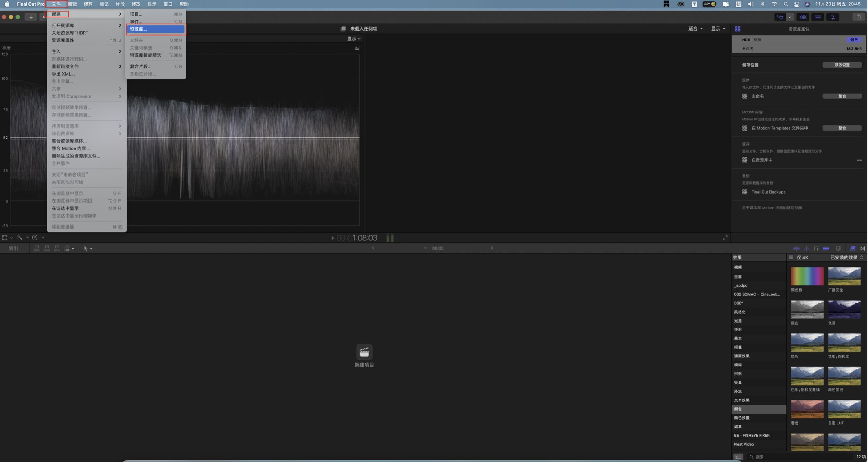Choose 复合片段… submenu item
This screenshot has height=462, width=868.
156,66
